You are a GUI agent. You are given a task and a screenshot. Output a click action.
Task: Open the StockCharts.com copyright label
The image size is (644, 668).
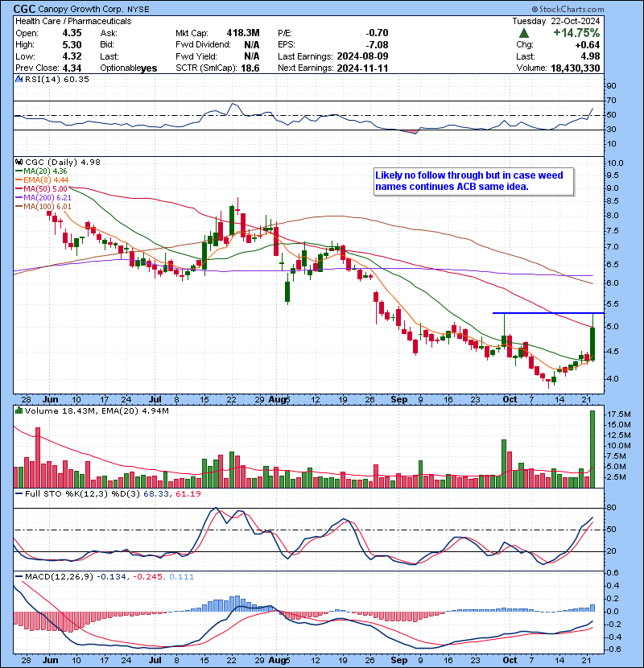point(568,9)
